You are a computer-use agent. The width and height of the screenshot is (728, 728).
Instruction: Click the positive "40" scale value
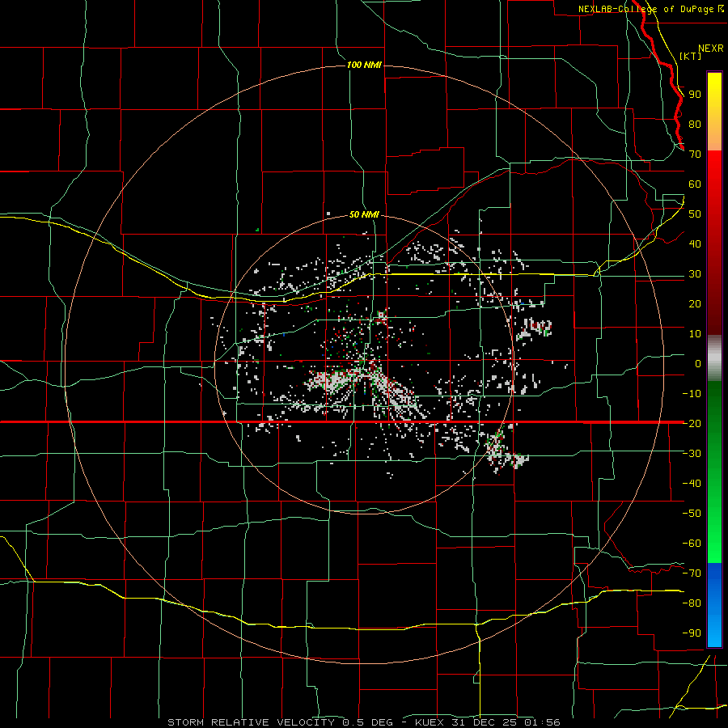[x=695, y=243]
